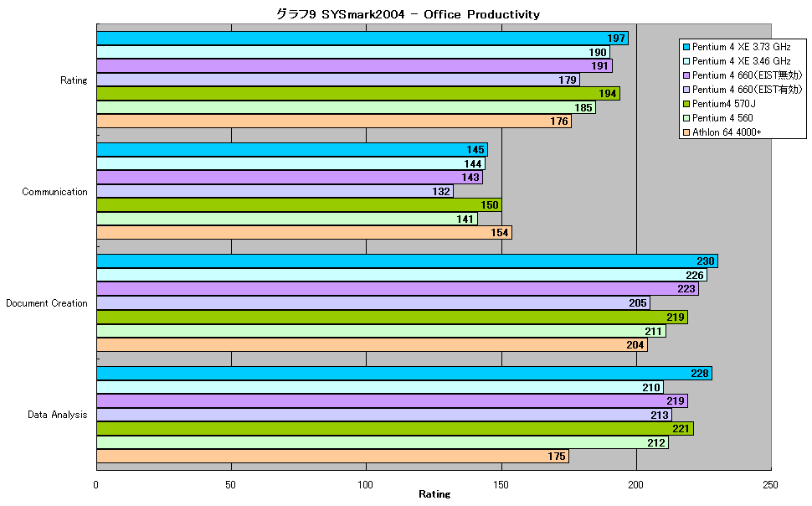Image resolution: width=812 pixels, height=506 pixels.
Task: Click the chart title SYSmark2004 Office Productivity
Action: point(408,14)
